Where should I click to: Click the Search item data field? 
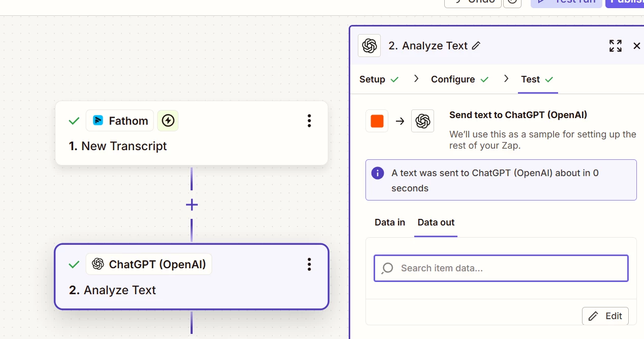point(501,268)
